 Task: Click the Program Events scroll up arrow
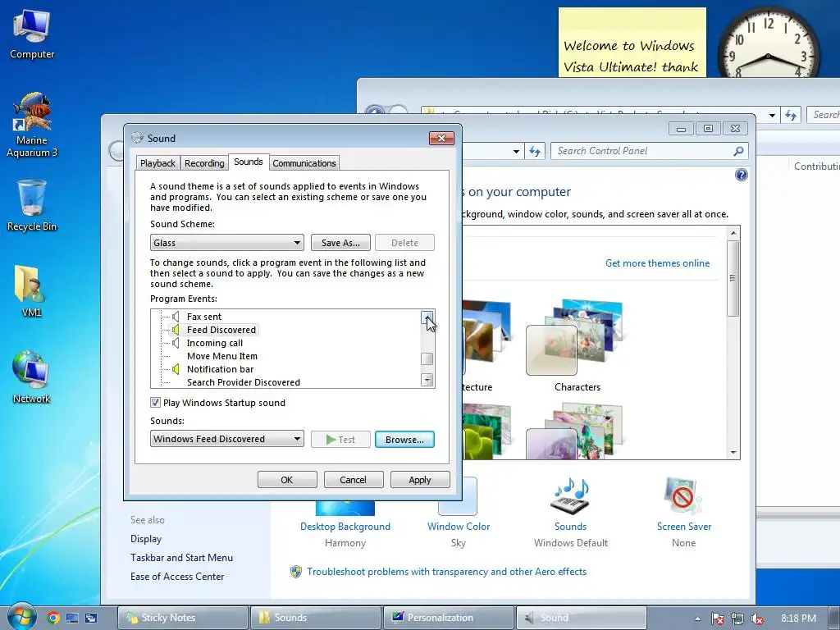427,317
